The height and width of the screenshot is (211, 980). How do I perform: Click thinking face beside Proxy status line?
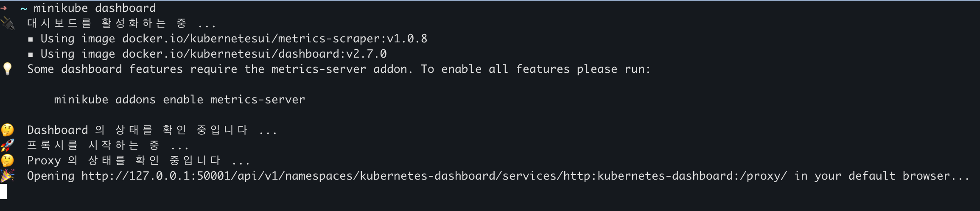tap(7, 161)
